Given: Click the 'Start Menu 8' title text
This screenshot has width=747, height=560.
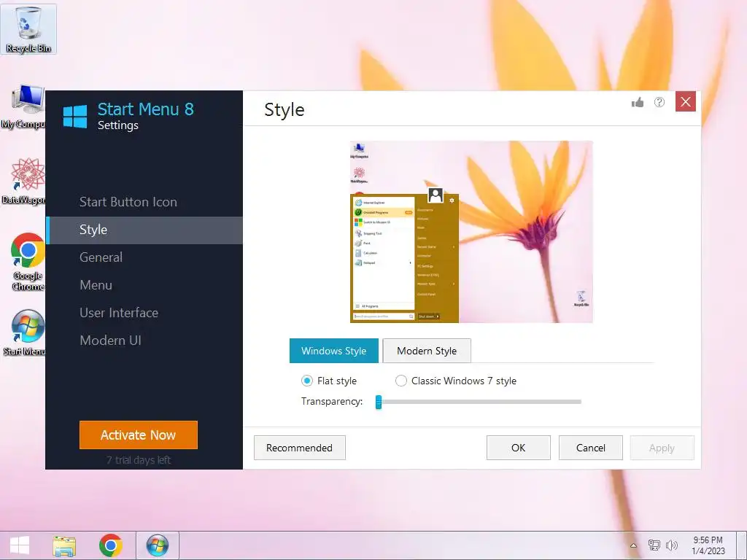Looking at the screenshot, I should [x=146, y=109].
